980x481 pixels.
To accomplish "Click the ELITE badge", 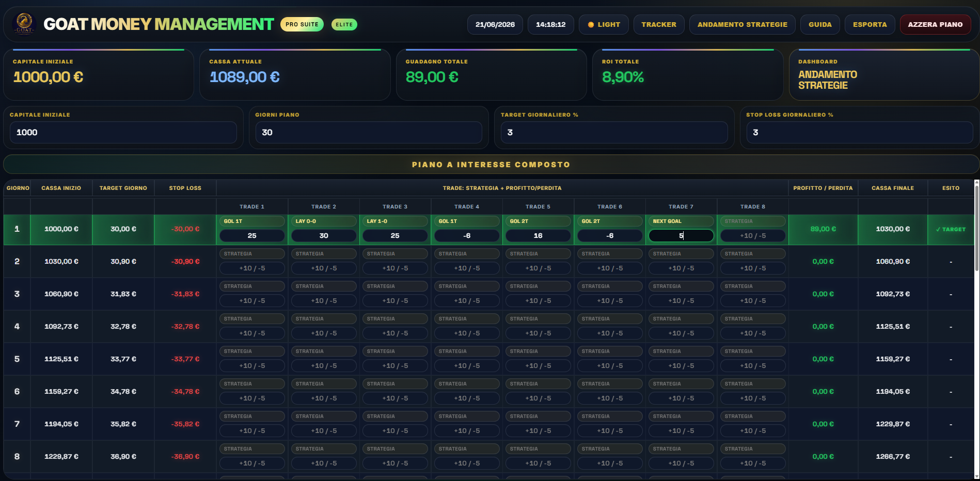I will tap(344, 24).
